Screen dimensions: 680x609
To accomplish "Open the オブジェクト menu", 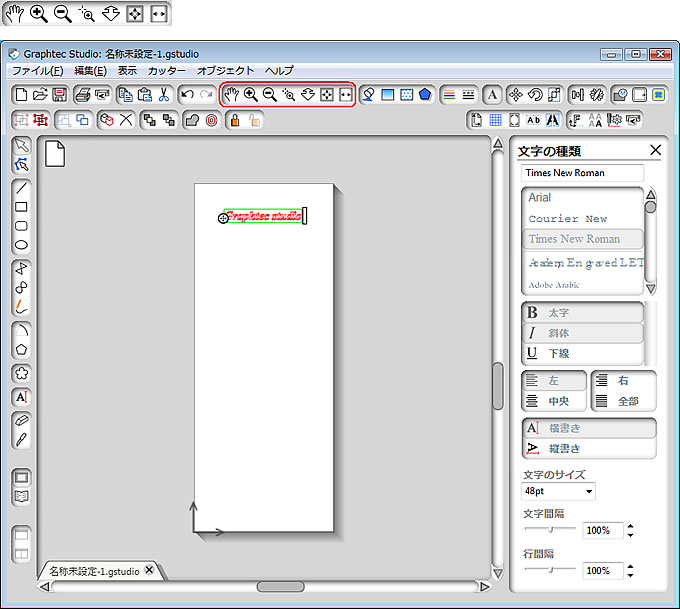I will 225,71.
